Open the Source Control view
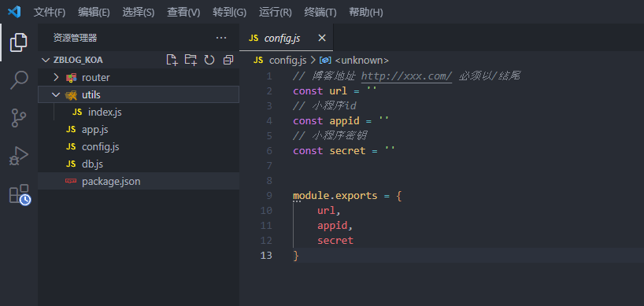This screenshot has width=644, height=306. (x=18, y=118)
